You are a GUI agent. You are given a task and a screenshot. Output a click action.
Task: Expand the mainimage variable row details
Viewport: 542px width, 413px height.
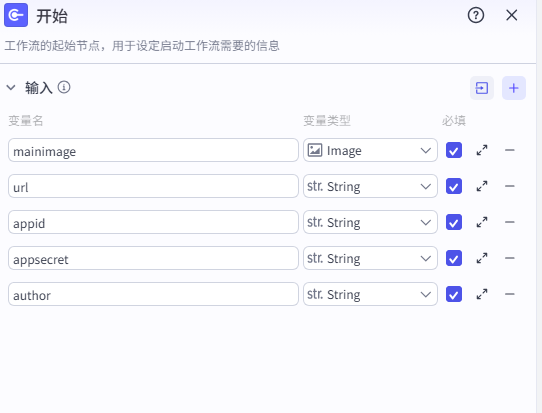click(482, 150)
